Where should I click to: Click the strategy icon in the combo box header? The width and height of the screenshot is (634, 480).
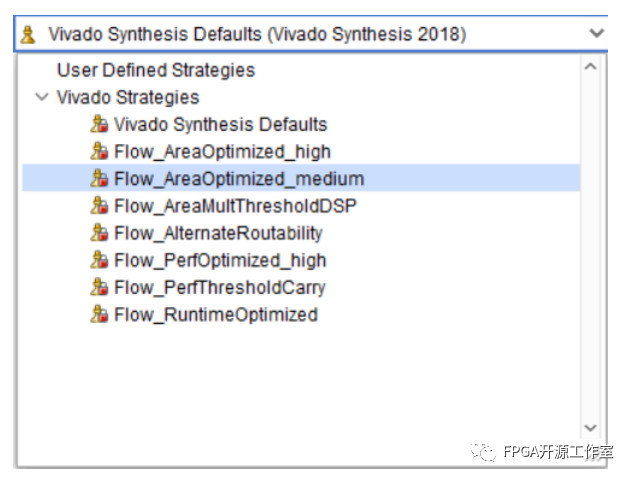(29, 34)
